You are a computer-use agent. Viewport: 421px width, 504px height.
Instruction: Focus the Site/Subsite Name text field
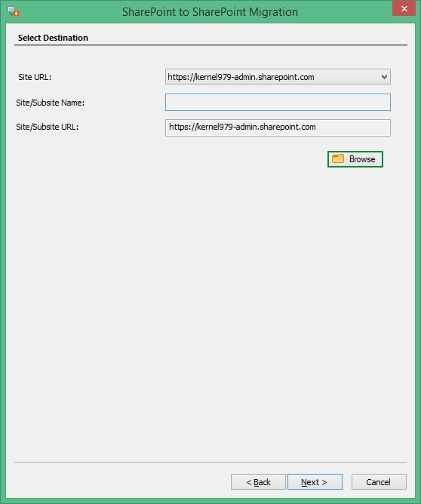coord(278,102)
